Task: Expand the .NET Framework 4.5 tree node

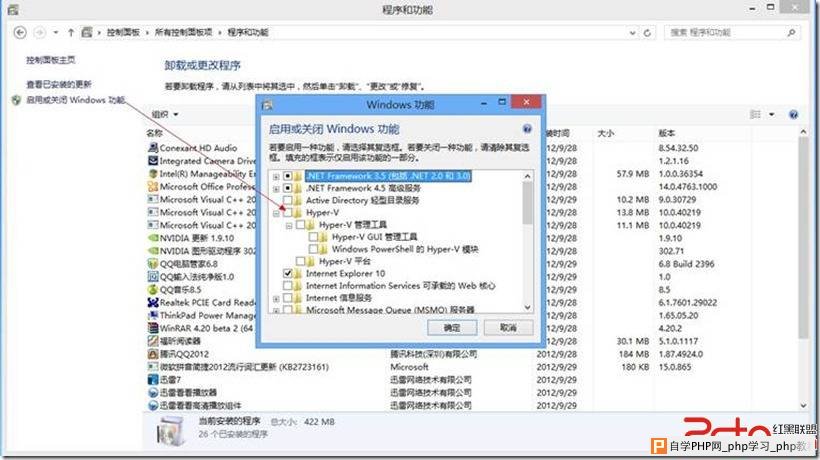Action: (276, 189)
